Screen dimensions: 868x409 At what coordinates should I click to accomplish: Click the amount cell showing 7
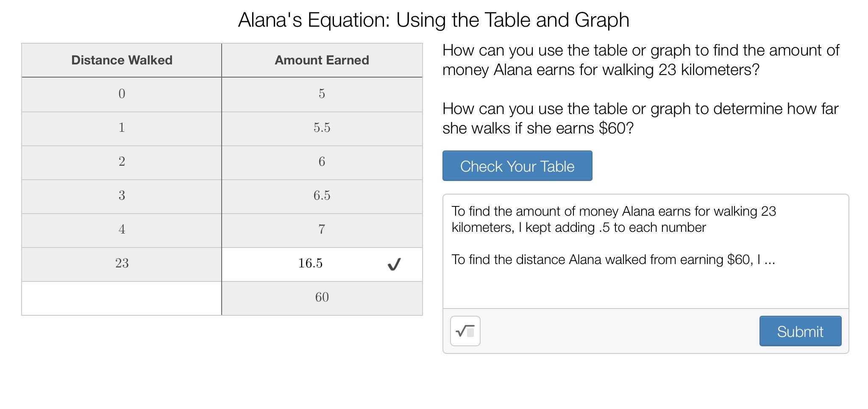(322, 230)
